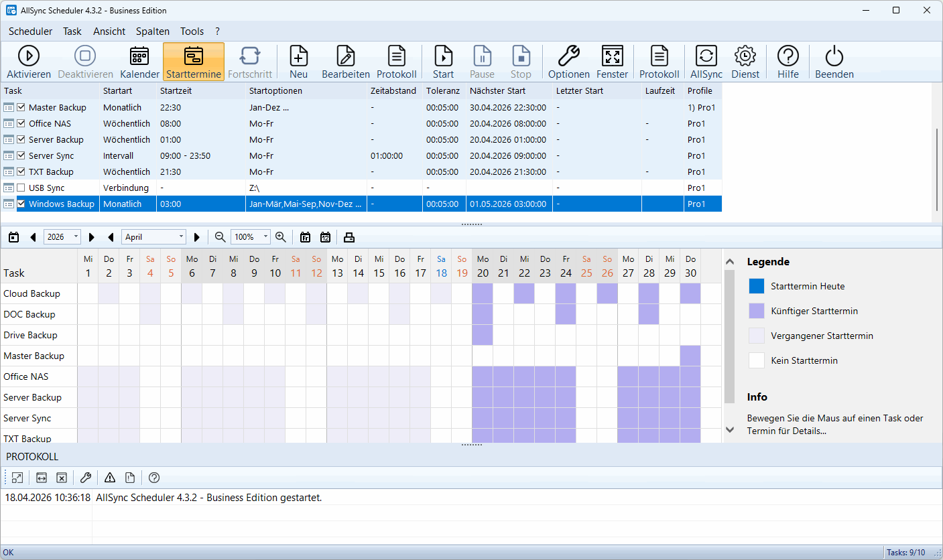Click the warning triangle icon in Protokoll toolbar

110,478
